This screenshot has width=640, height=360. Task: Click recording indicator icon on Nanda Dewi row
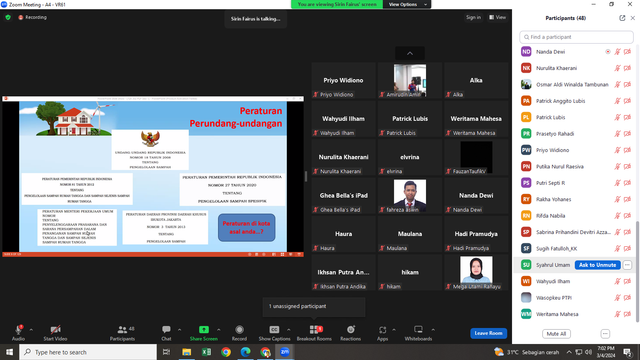(x=608, y=52)
